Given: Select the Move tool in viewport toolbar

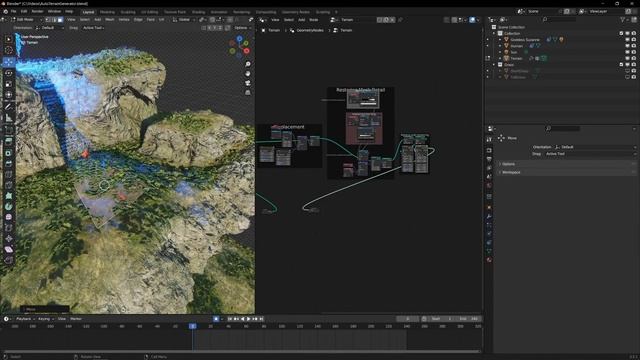Looking at the screenshot, I should click(x=9, y=62).
